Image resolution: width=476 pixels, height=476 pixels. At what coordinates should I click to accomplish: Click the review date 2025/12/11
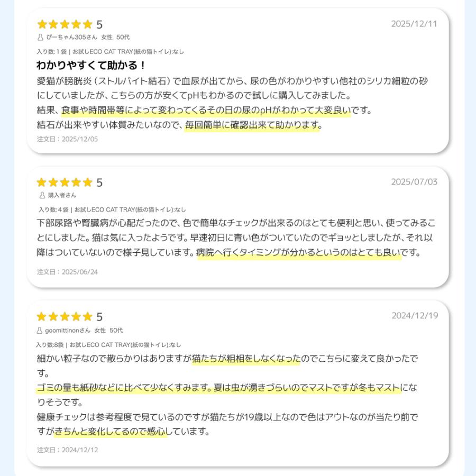[414, 24]
